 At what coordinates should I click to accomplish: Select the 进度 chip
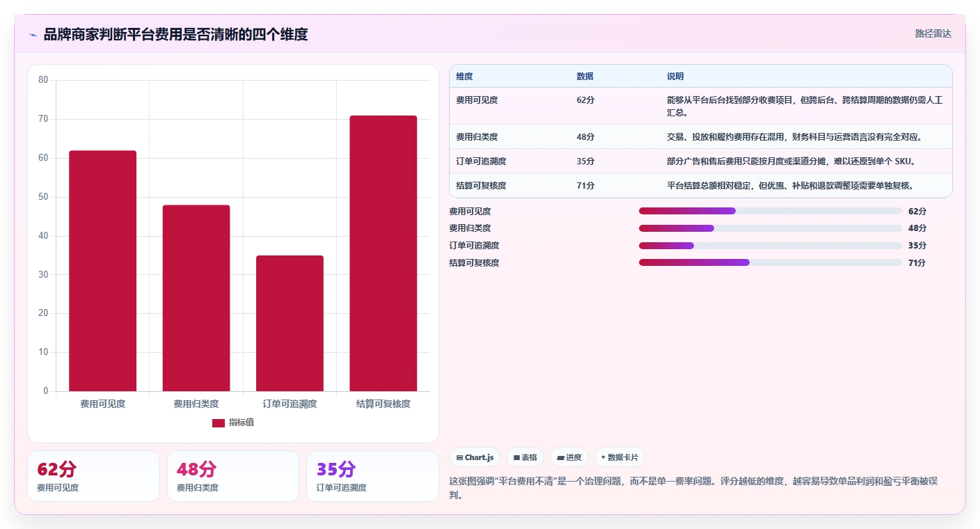pyautogui.click(x=569, y=457)
